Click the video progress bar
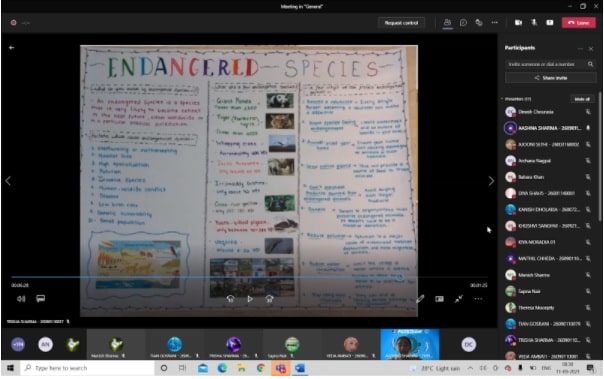Viewport: 604px width, 379px height. [x=249, y=277]
